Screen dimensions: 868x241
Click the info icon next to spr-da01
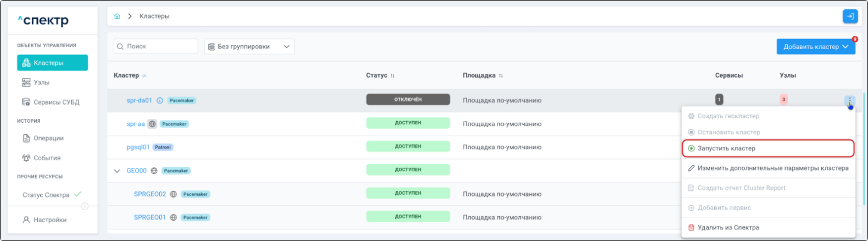tap(160, 101)
